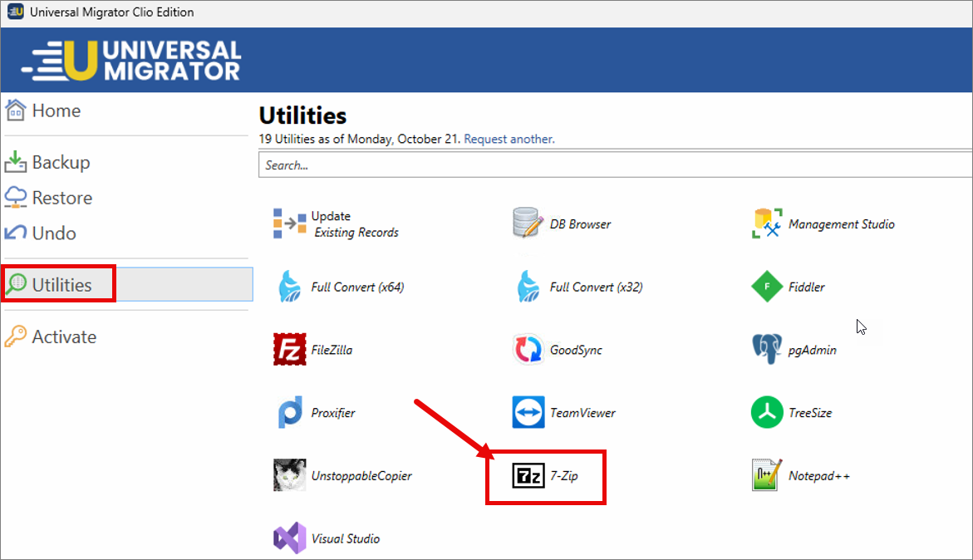The width and height of the screenshot is (973, 560).
Task: Click the Undo arrow icon
Action: click(x=16, y=233)
